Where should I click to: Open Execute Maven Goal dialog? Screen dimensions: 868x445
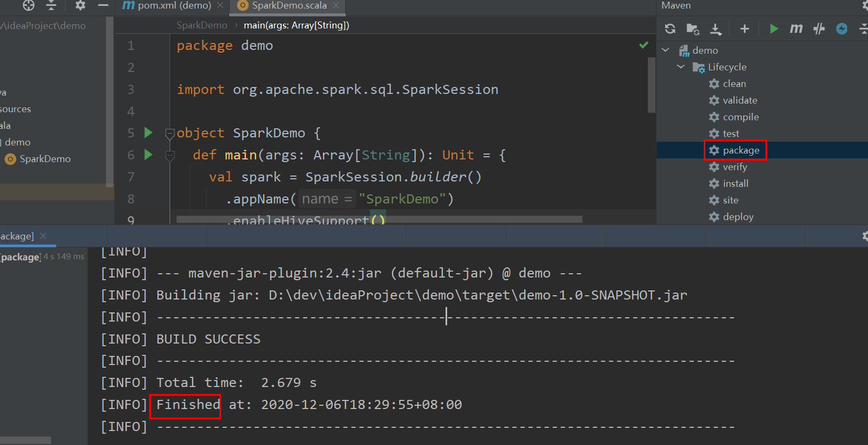pyautogui.click(x=796, y=29)
